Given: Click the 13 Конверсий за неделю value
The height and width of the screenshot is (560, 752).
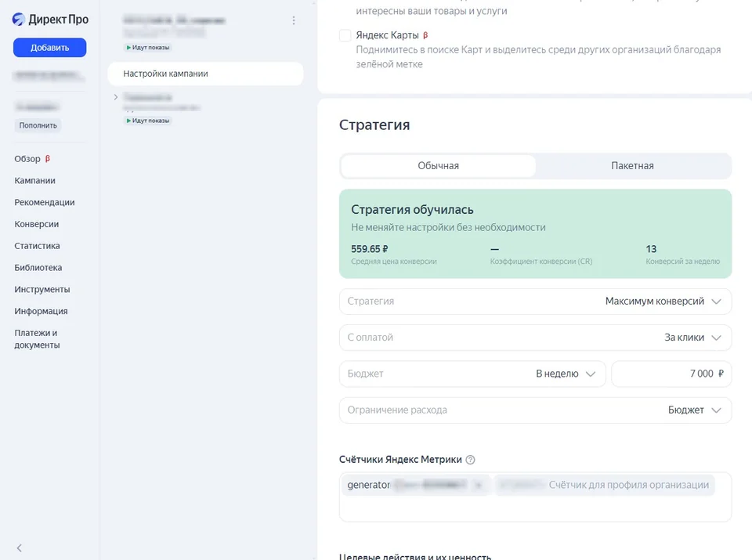Looking at the screenshot, I should click(x=651, y=249).
